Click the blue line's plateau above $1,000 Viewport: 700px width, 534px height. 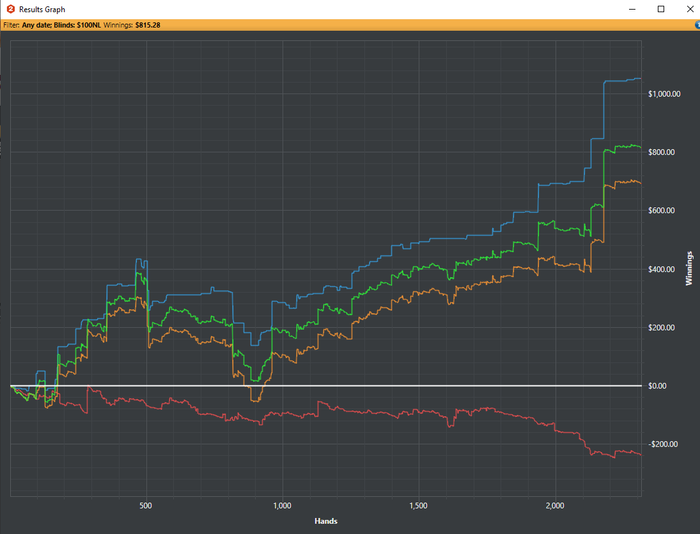621,81
